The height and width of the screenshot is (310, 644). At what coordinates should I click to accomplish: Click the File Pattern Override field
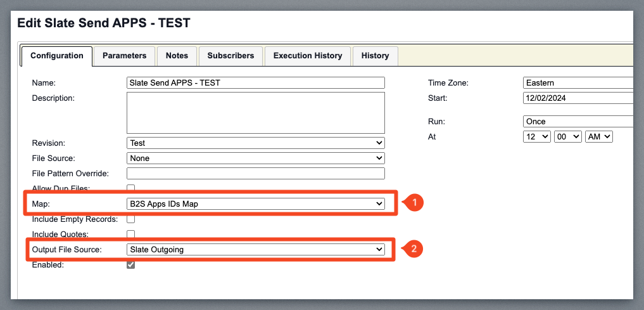tap(255, 174)
